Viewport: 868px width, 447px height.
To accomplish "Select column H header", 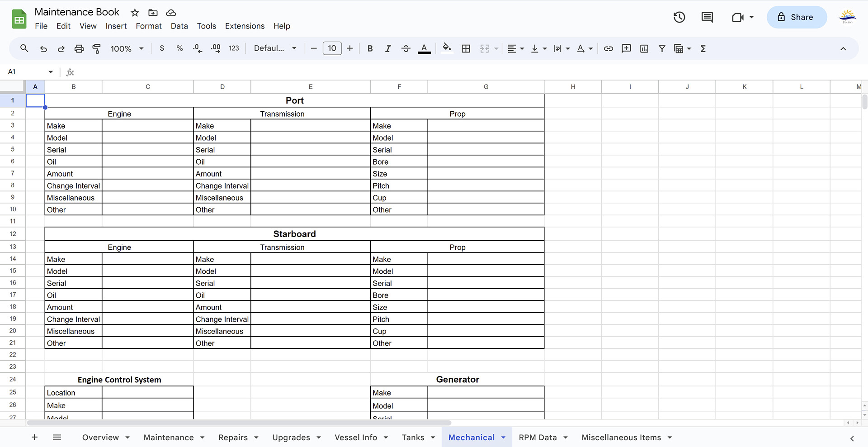I will coord(573,87).
